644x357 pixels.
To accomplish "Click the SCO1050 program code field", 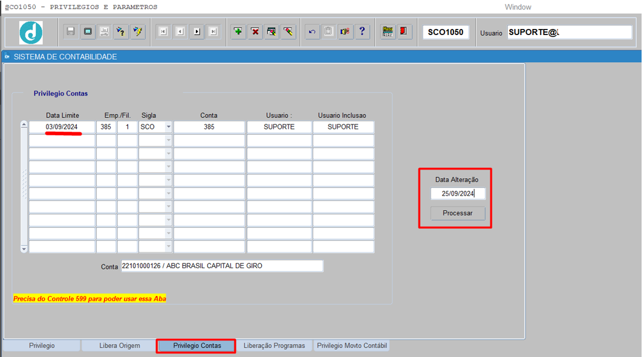I will coord(446,32).
